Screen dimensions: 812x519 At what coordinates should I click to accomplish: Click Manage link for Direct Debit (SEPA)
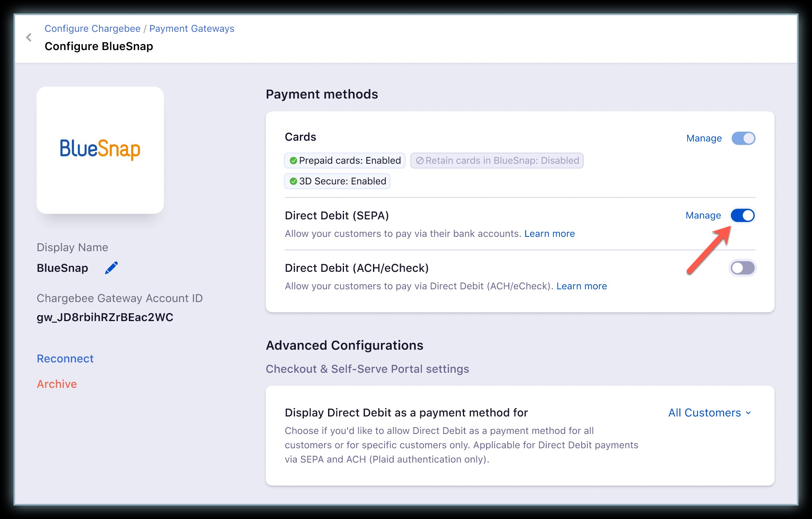coord(703,215)
